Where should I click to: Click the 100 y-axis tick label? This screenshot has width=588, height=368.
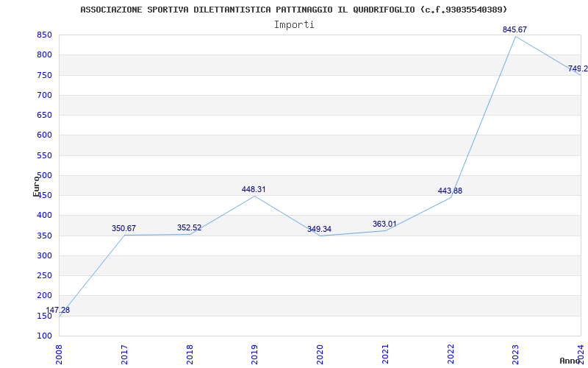44,336
